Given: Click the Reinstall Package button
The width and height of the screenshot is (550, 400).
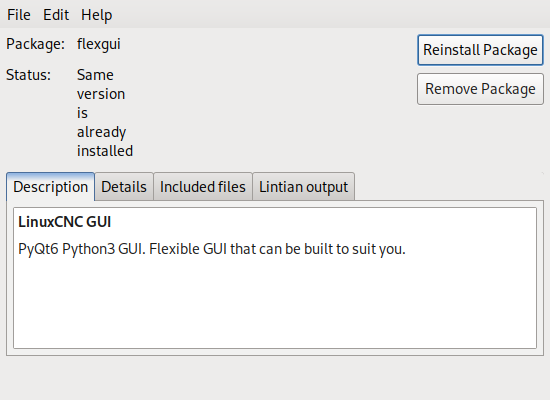Looking at the screenshot, I should tap(480, 50).
